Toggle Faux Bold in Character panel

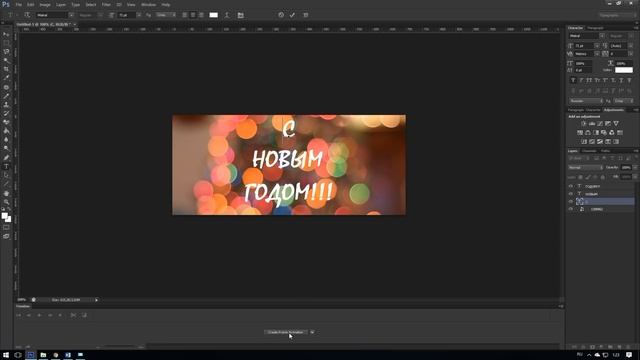(573, 80)
